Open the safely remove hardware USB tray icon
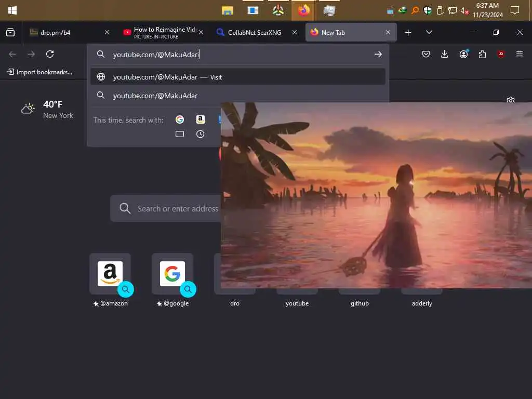The height and width of the screenshot is (399, 532). click(x=440, y=10)
